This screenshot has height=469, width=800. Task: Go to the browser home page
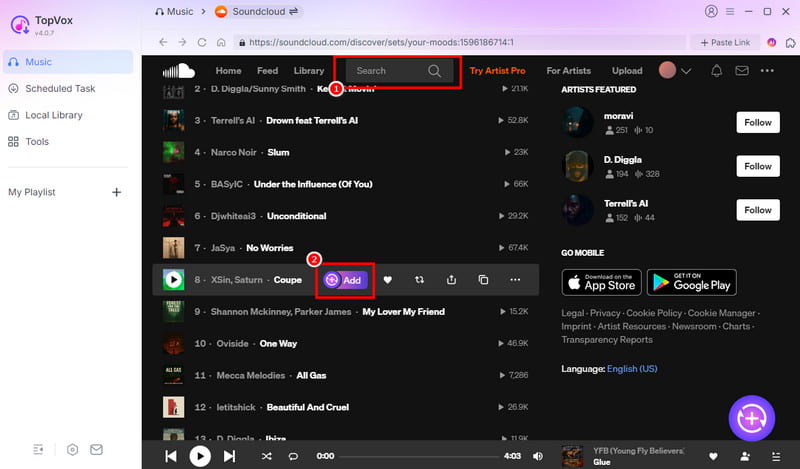tap(221, 42)
